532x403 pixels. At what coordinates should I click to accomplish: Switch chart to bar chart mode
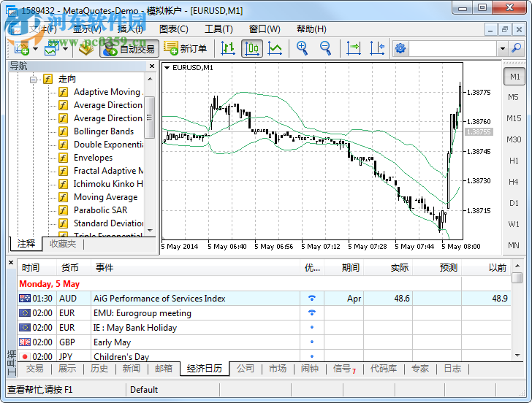228,48
